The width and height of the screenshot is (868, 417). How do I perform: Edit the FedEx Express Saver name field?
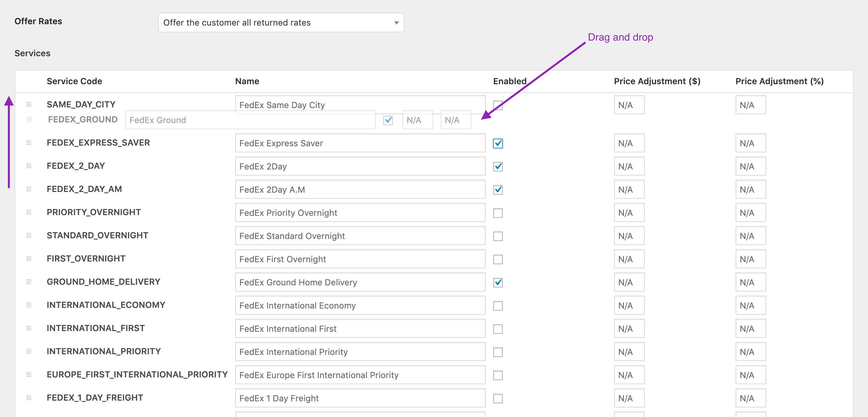point(360,143)
